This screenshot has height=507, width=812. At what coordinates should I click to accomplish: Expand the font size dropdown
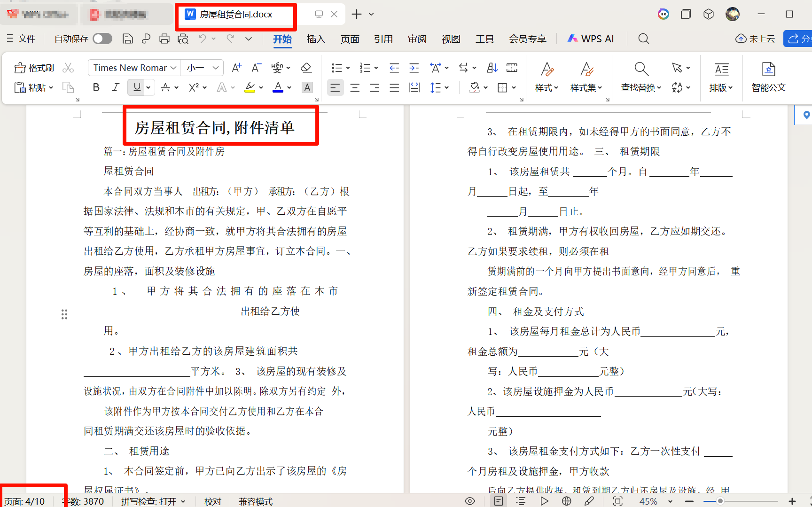click(201, 67)
